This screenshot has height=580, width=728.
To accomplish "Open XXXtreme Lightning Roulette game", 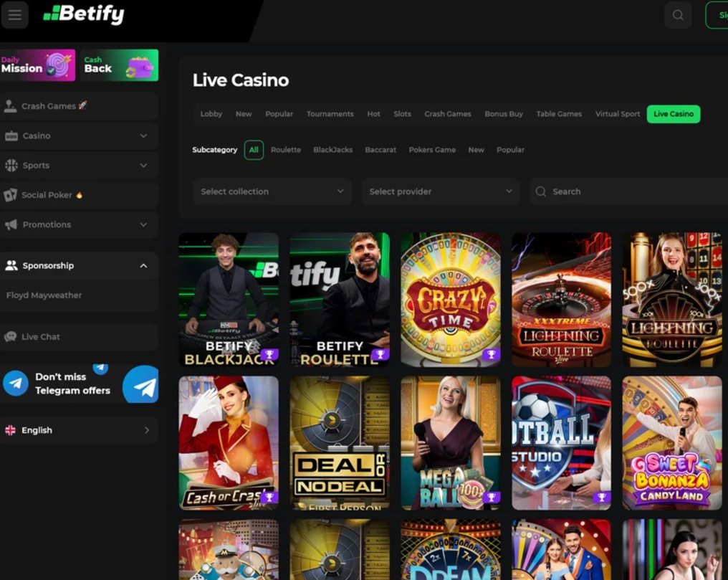I will click(x=561, y=300).
